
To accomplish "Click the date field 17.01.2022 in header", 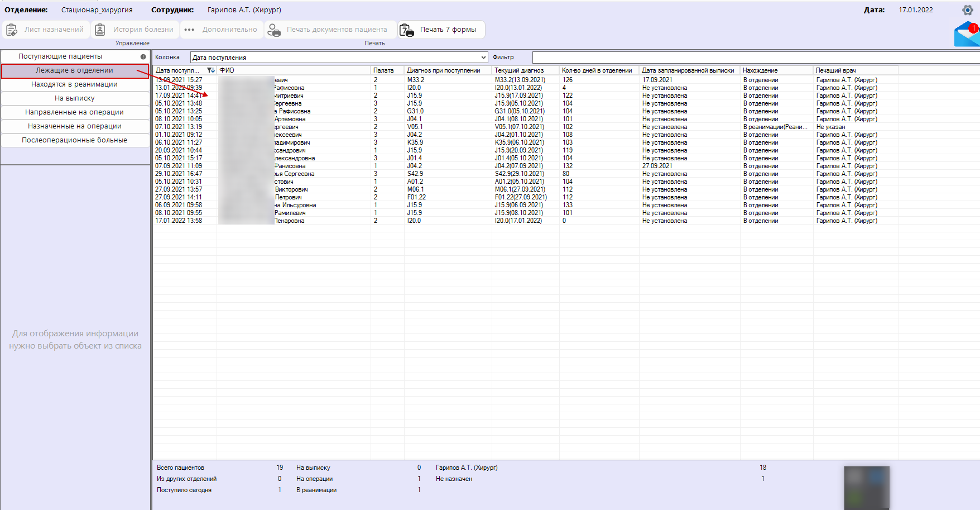I will point(916,10).
